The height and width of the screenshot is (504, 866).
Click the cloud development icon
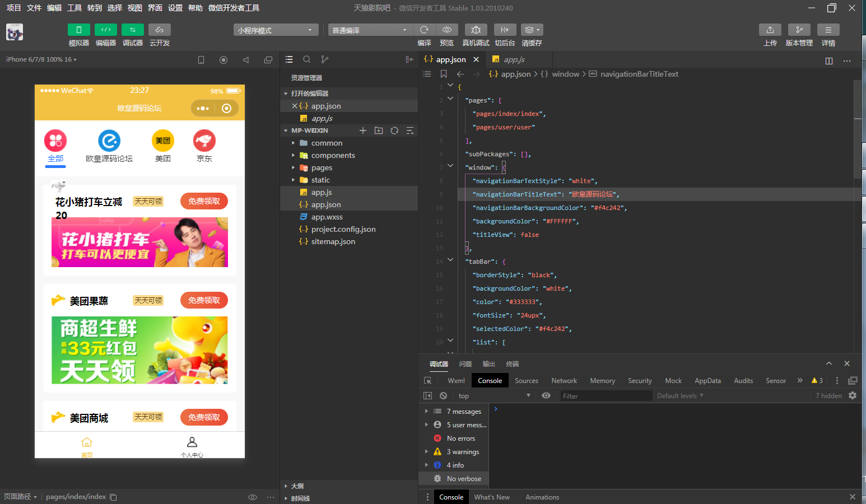pos(160,30)
